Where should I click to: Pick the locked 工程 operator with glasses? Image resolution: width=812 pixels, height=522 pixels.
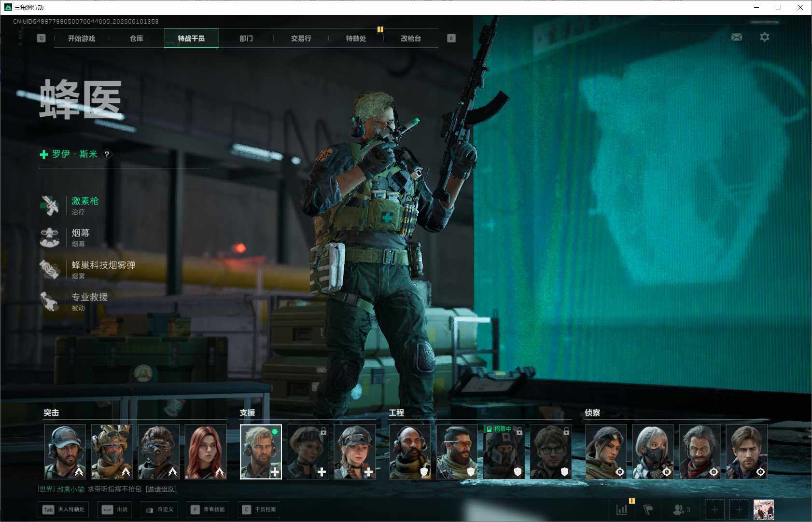coord(550,452)
